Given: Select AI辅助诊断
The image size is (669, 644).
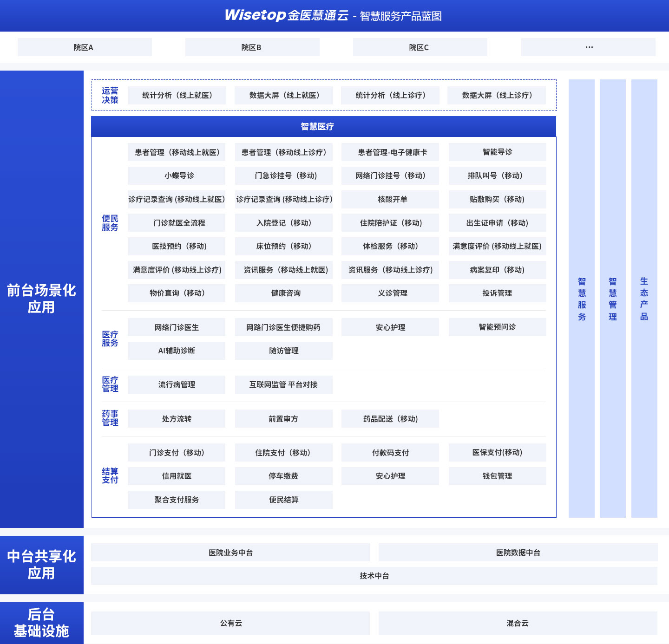Looking at the screenshot, I should pyautogui.click(x=177, y=351).
